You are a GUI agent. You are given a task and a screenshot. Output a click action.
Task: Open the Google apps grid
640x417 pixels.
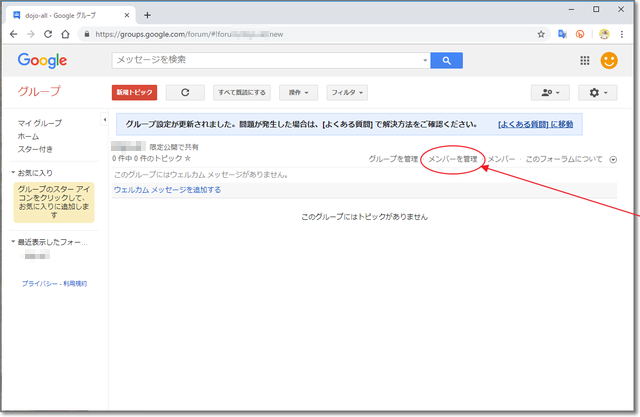tap(585, 61)
